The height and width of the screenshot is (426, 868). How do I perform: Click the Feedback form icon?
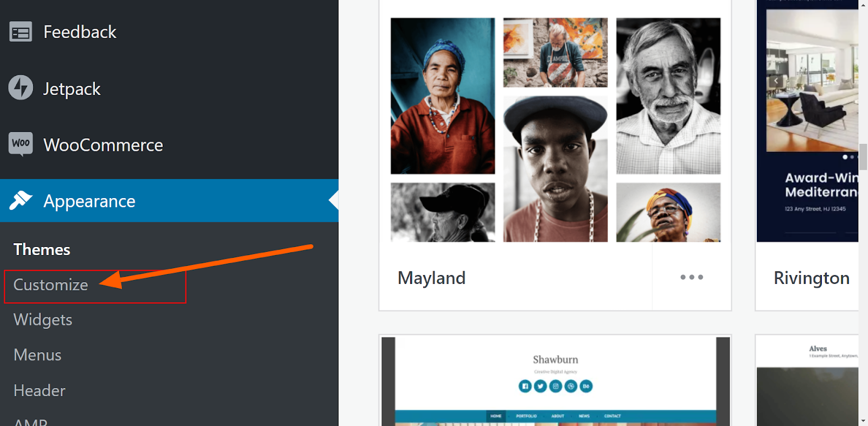coord(21,32)
